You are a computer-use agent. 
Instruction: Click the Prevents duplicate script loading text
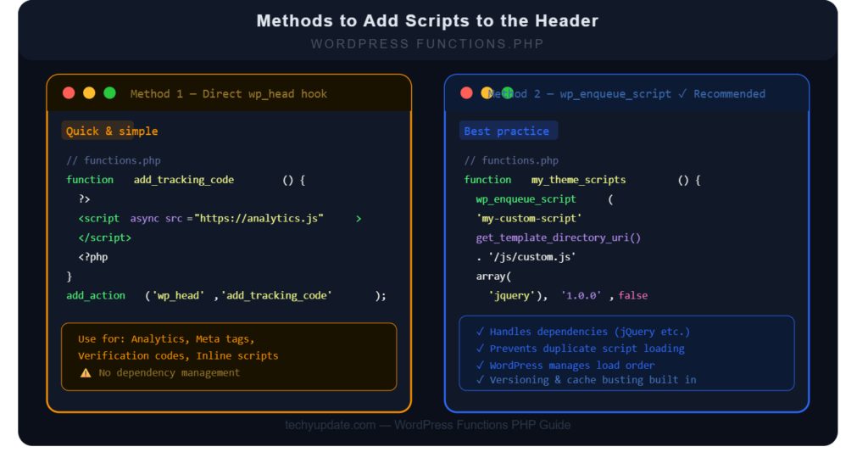pyautogui.click(x=587, y=349)
